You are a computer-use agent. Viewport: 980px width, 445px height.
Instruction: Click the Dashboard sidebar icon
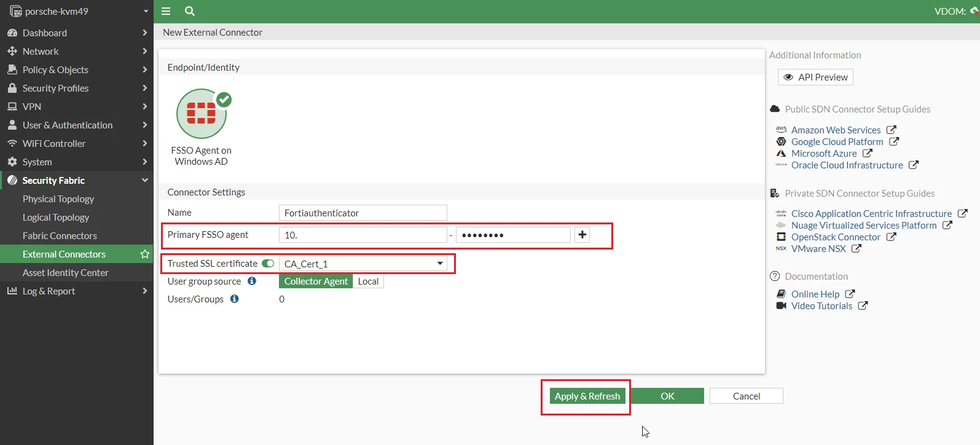click(x=12, y=33)
